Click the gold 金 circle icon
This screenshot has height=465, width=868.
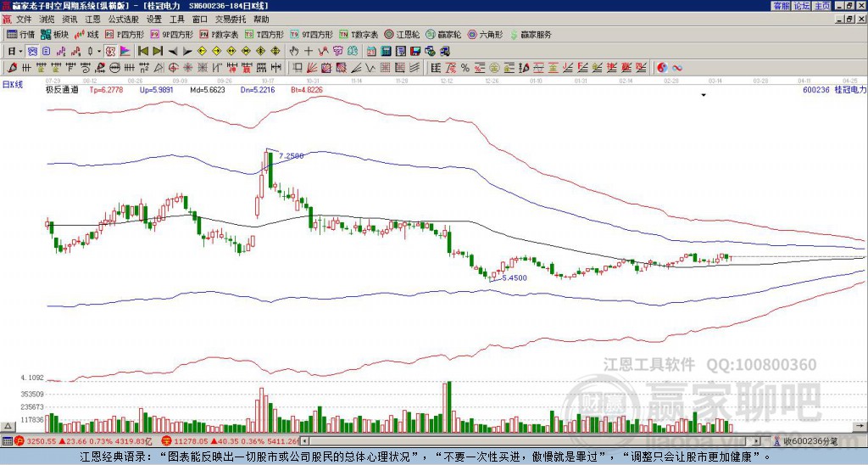click(x=494, y=68)
